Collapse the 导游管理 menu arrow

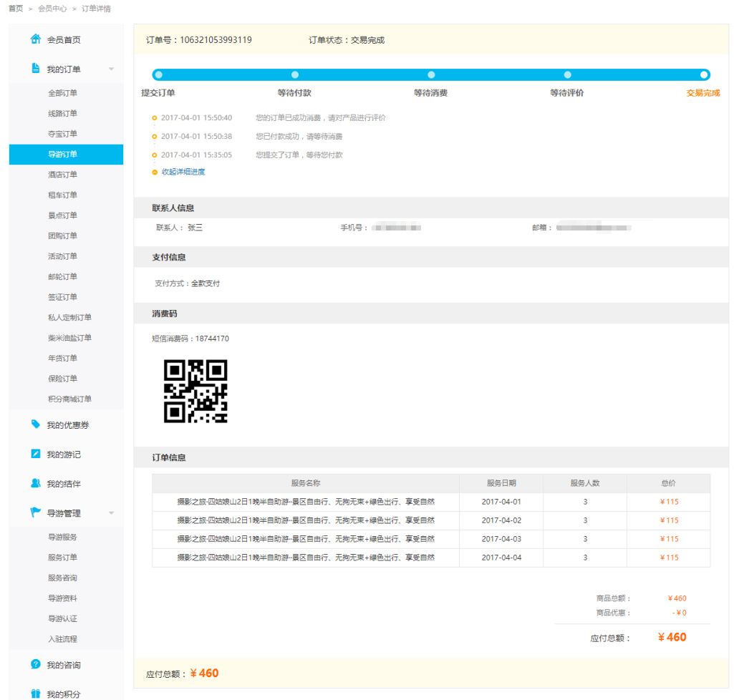coord(111,513)
